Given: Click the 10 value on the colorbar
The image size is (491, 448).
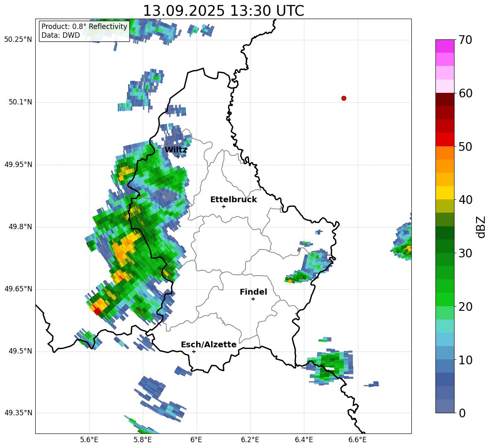Looking at the screenshot, I should [x=465, y=360].
